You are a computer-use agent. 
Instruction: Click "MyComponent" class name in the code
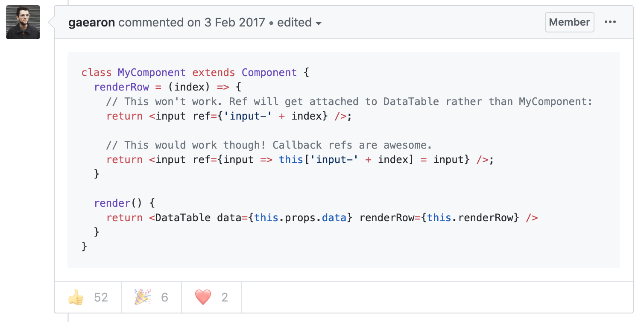coord(152,73)
